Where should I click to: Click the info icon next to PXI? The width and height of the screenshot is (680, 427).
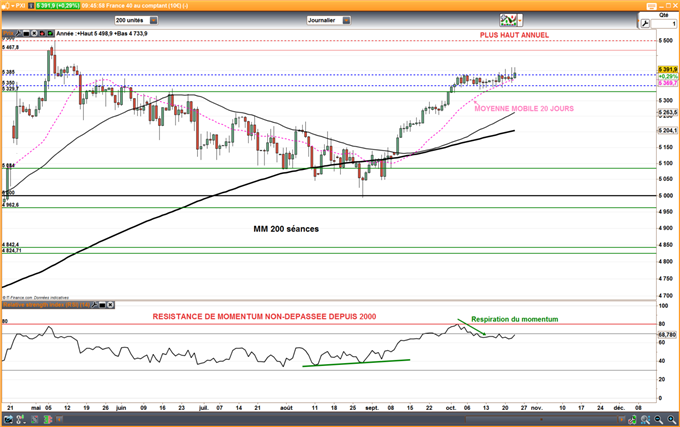point(32,6)
